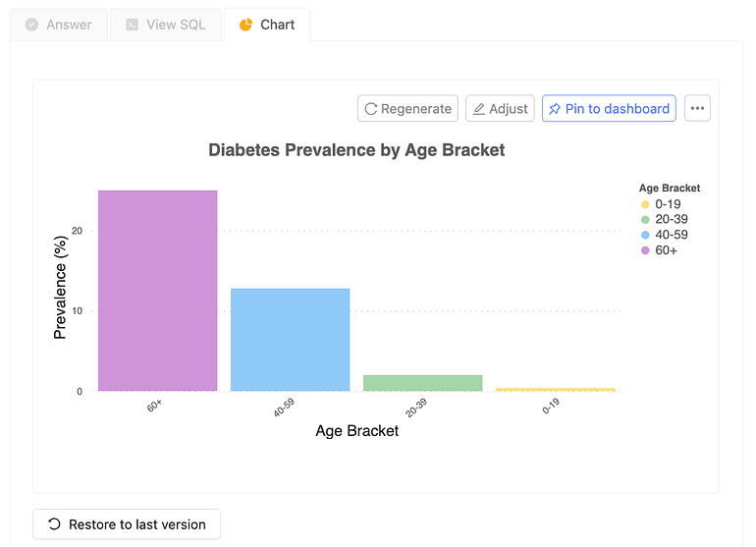This screenshot has height=547, width=756.
Task: Open the Adjust chart option
Action: [x=499, y=109]
